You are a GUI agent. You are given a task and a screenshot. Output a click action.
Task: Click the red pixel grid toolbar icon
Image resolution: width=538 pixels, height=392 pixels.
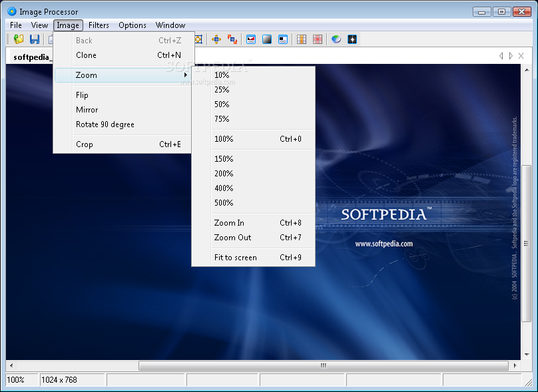(318, 39)
